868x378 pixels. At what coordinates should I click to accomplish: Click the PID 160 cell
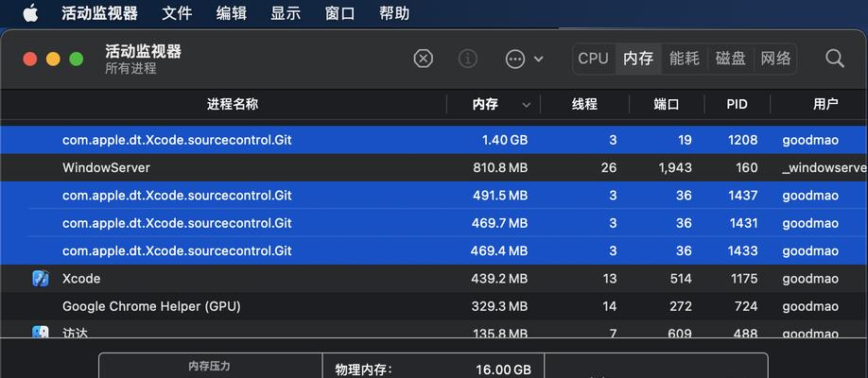(x=747, y=167)
